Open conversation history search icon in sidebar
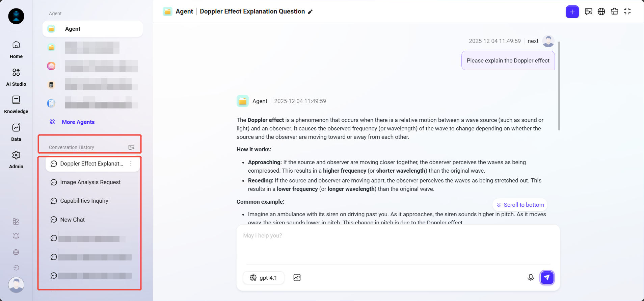 [131, 147]
